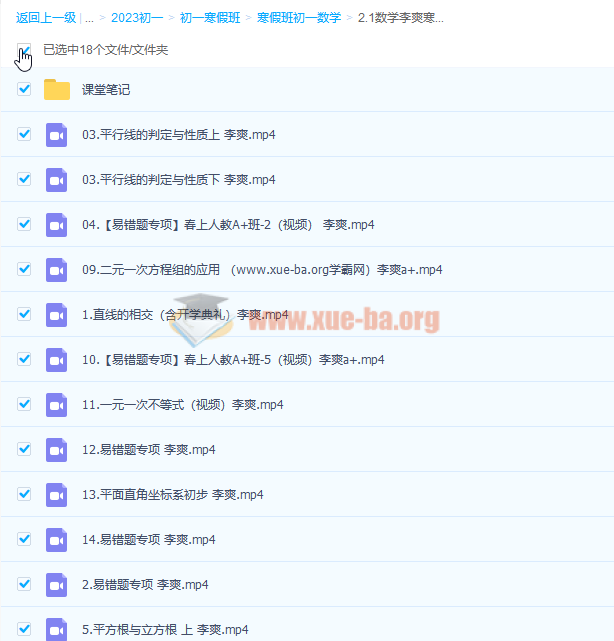Click video icon for 04.【易错题专项】春上人教A+班-2
The height and width of the screenshot is (641, 614).
coord(57,225)
